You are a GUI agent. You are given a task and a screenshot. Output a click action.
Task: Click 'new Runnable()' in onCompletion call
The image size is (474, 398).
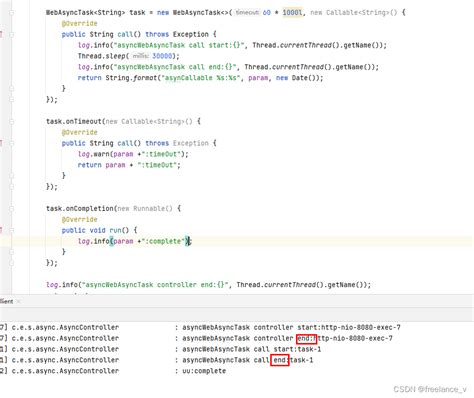pos(145,209)
